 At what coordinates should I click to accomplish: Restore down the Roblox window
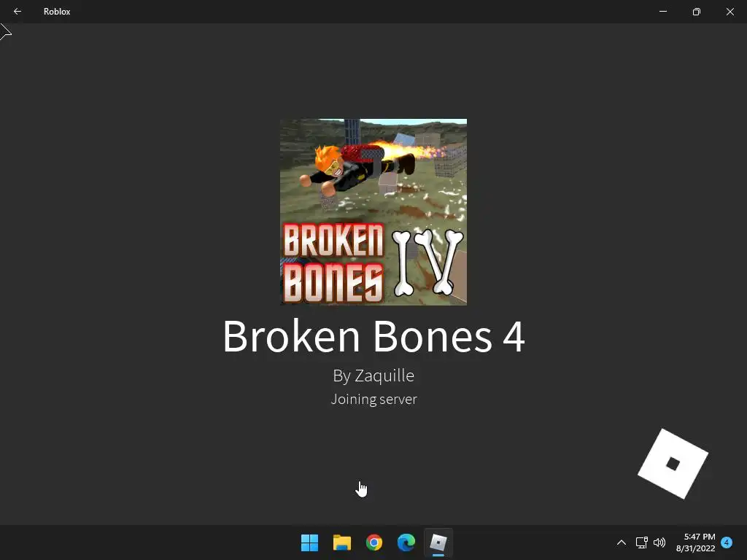(697, 12)
